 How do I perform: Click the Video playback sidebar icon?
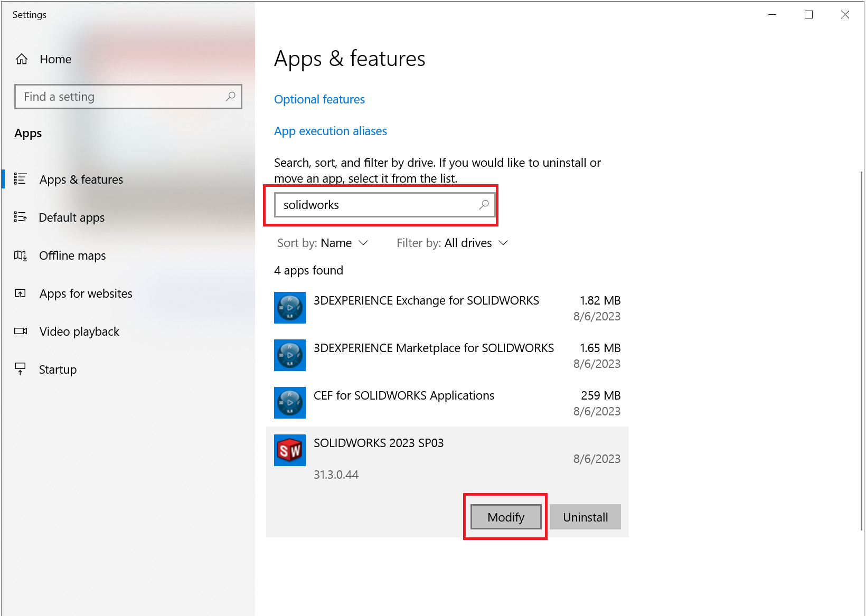click(21, 331)
